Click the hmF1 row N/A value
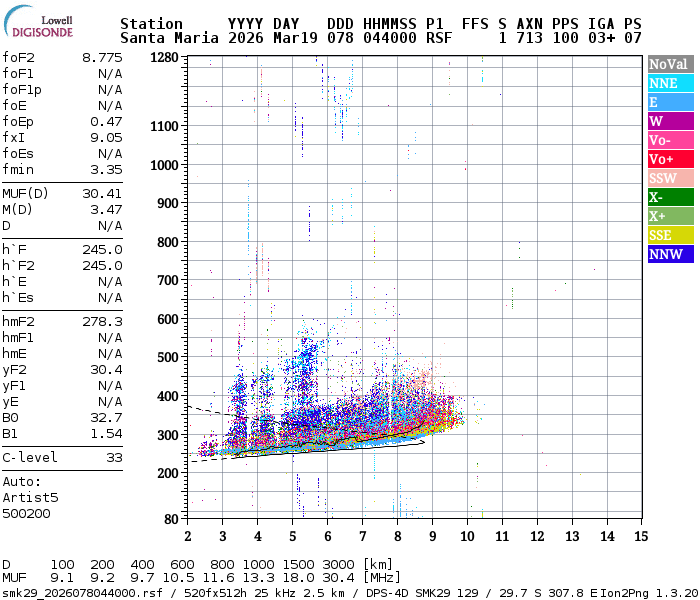700x600 pixels. (110, 338)
